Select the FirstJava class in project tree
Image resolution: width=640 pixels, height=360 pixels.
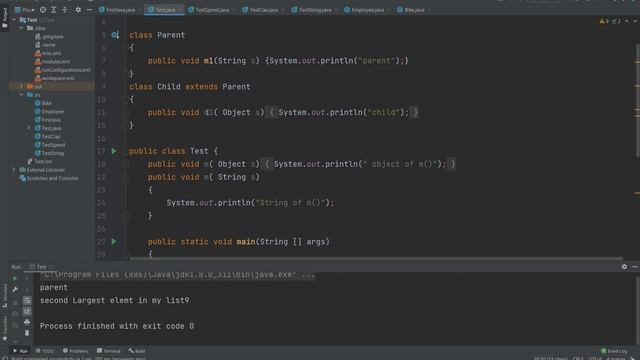click(48, 120)
